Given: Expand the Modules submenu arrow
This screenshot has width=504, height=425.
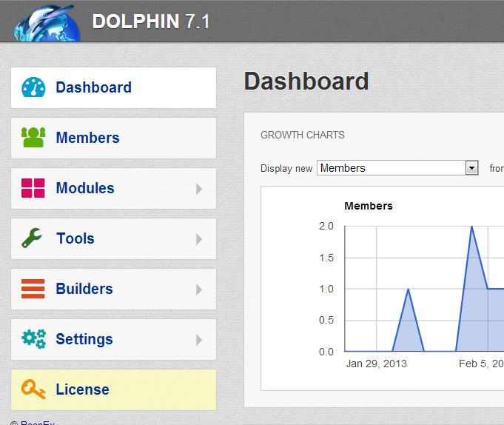Looking at the screenshot, I should [x=198, y=189].
